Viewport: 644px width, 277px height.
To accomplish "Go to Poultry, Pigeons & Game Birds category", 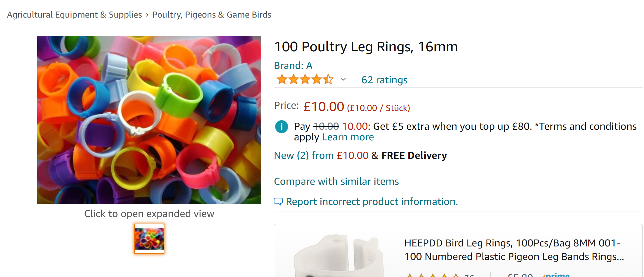I will 212,15.
